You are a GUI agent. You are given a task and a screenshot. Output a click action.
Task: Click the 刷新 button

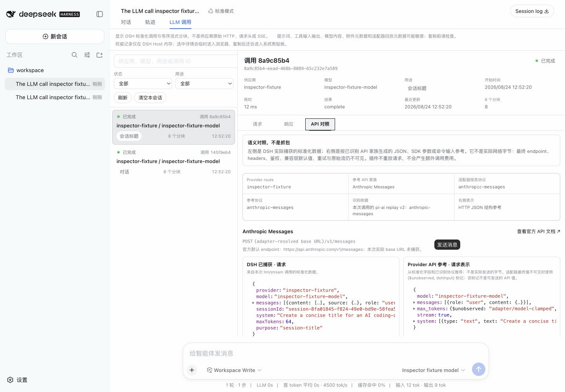[123, 98]
